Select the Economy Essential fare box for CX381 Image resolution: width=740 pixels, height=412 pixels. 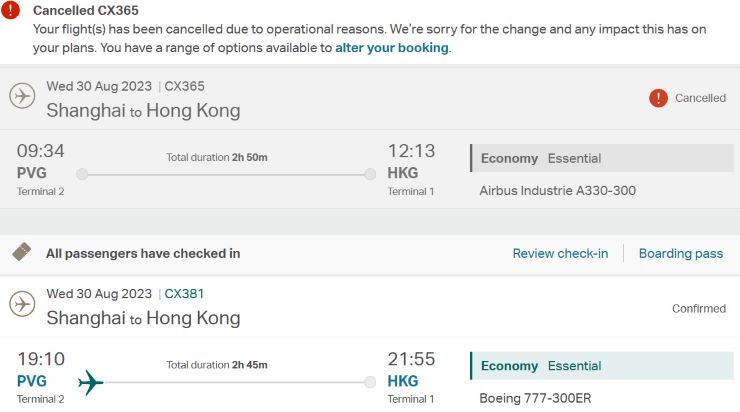click(x=602, y=366)
